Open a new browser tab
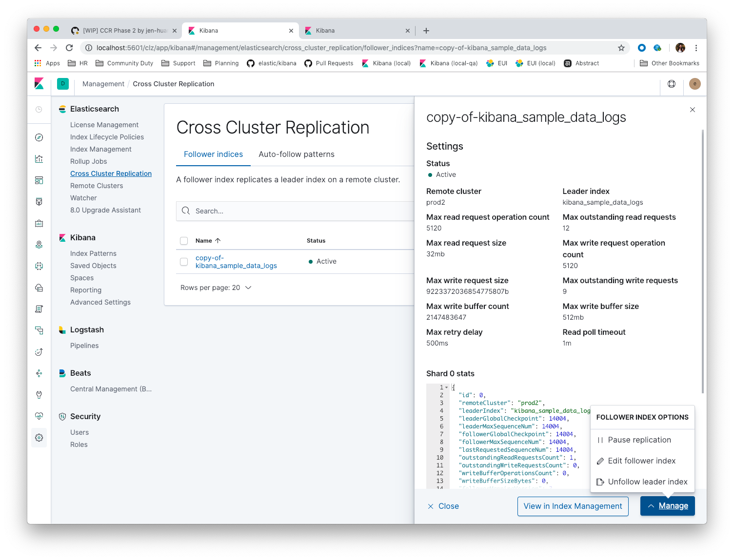The height and width of the screenshot is (560, 734). pos(426,31)
